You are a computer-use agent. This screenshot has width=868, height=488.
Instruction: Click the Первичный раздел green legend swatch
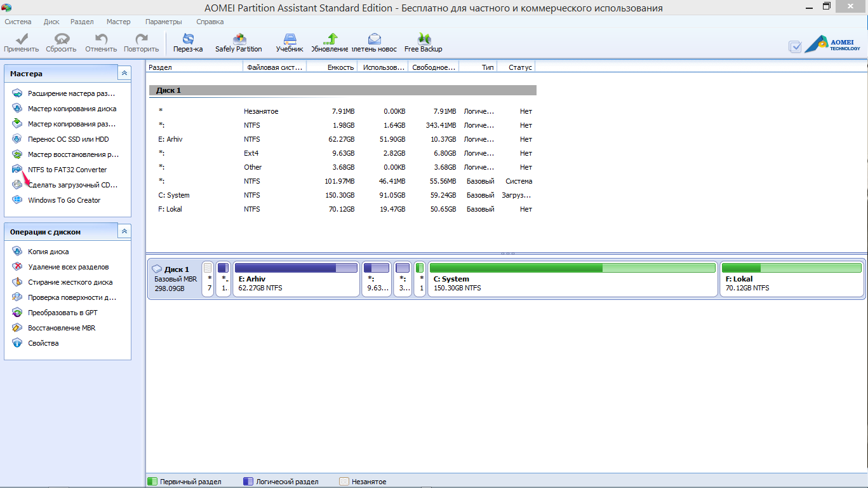[152, 482]
